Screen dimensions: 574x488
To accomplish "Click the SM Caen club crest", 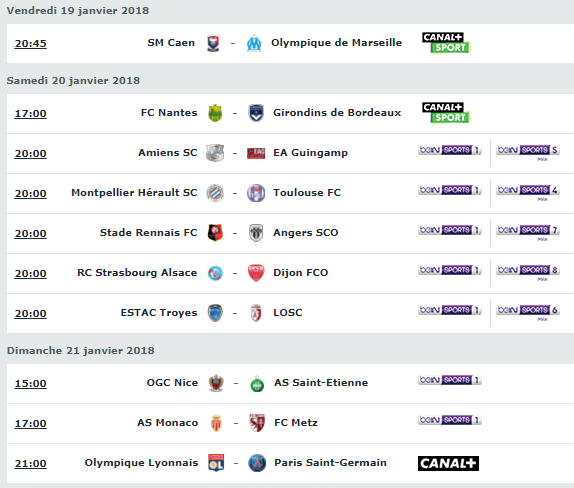I will tap(213, 43).
